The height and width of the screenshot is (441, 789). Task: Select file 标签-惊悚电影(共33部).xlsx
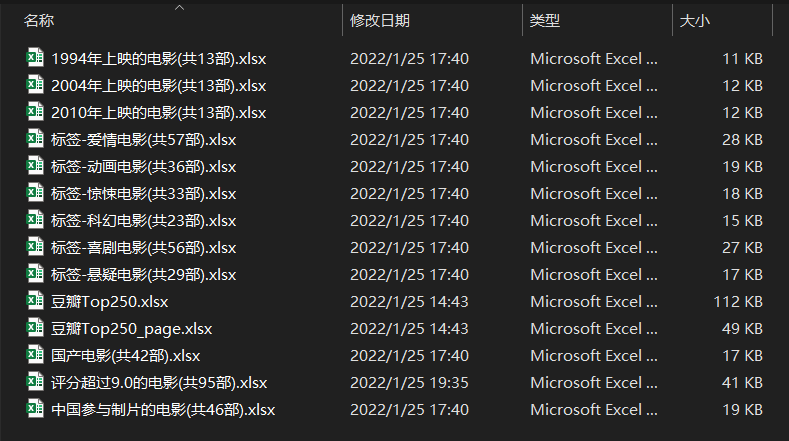tap(143, 193)
